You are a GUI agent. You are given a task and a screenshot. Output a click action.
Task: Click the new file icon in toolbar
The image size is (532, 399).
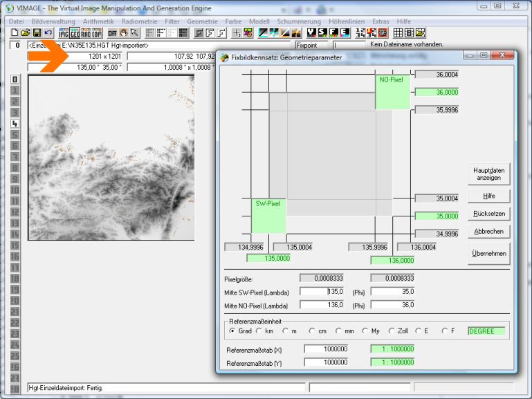(x=15, y=33)
